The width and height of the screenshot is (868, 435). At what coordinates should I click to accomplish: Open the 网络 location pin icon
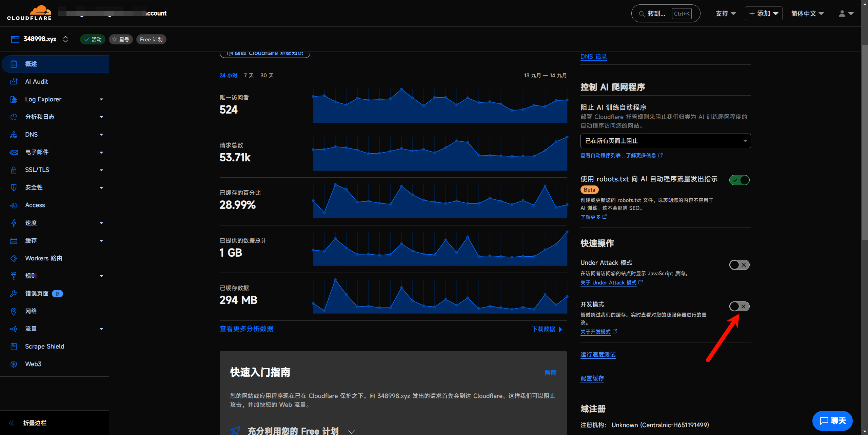click(14, 311)
